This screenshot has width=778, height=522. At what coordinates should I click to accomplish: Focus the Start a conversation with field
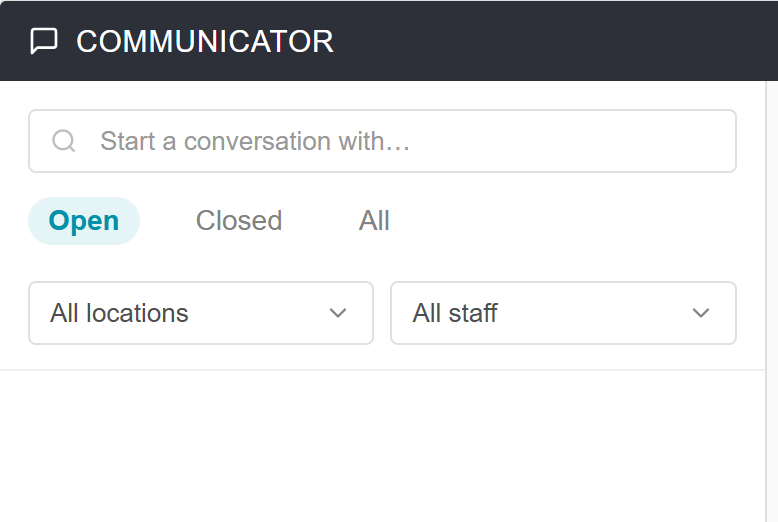tap(382, 141)
